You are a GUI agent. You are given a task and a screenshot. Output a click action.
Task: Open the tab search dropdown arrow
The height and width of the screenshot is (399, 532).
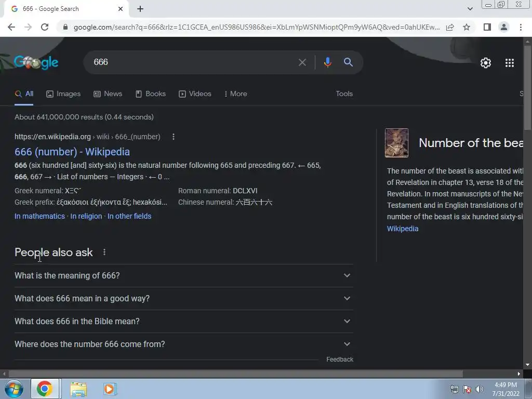pos(470,9)
